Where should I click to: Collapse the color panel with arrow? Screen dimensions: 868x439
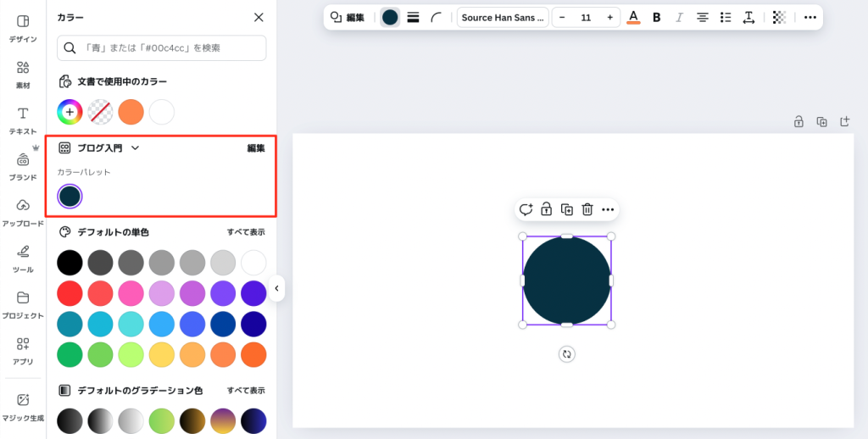click(276, 288)
